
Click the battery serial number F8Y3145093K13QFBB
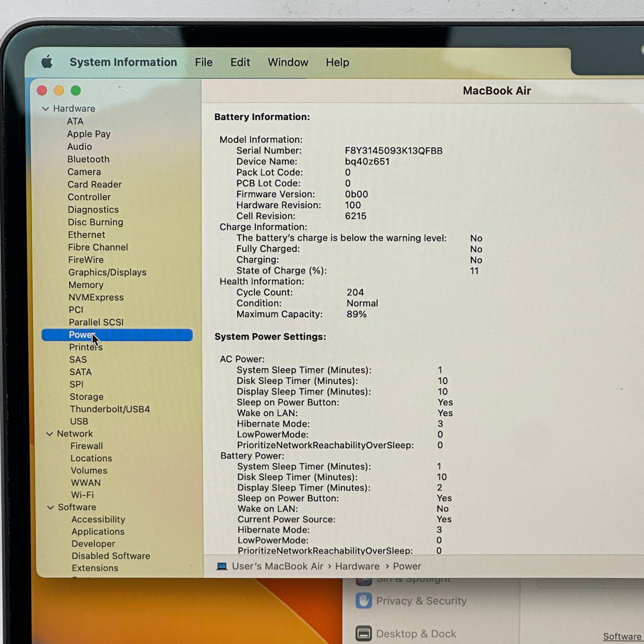[x=394, y=151]
